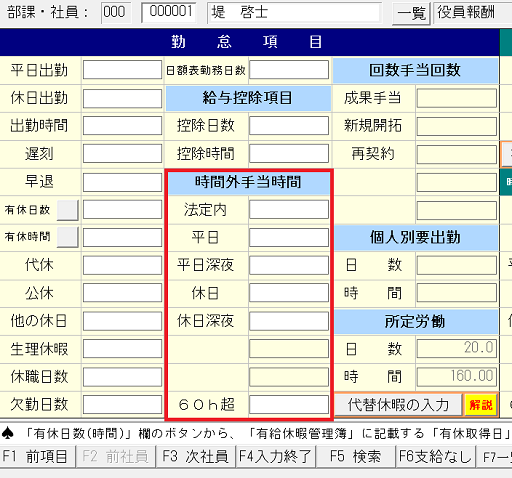Click 個人別要出勤 時間 field
512x478 pixels.
pos(457,293)
